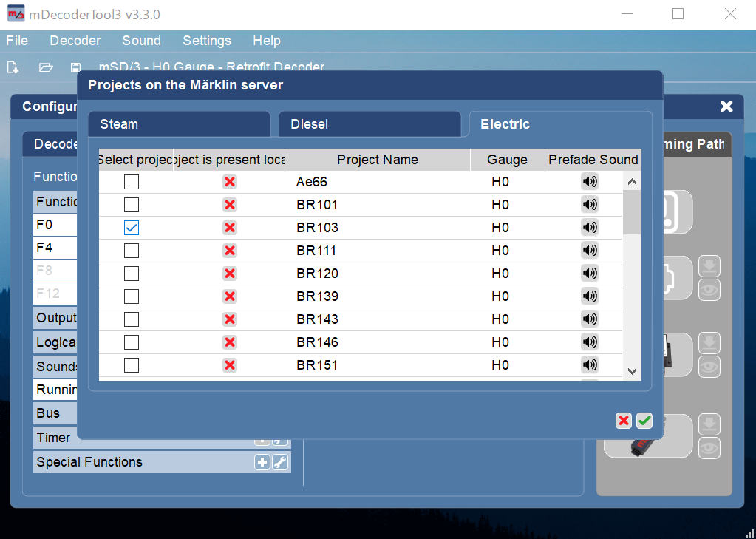Open the wrench settings for Special Functions

tap(280, 462)
